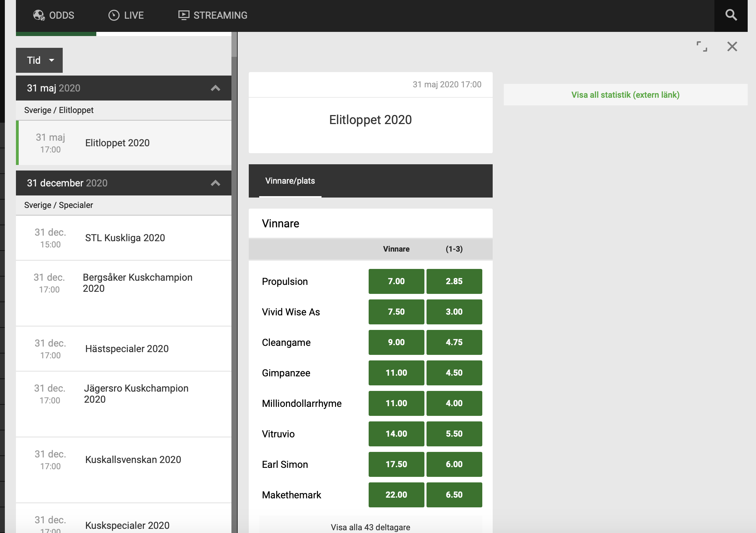Open Visa all statistik external link

[625, 94]
